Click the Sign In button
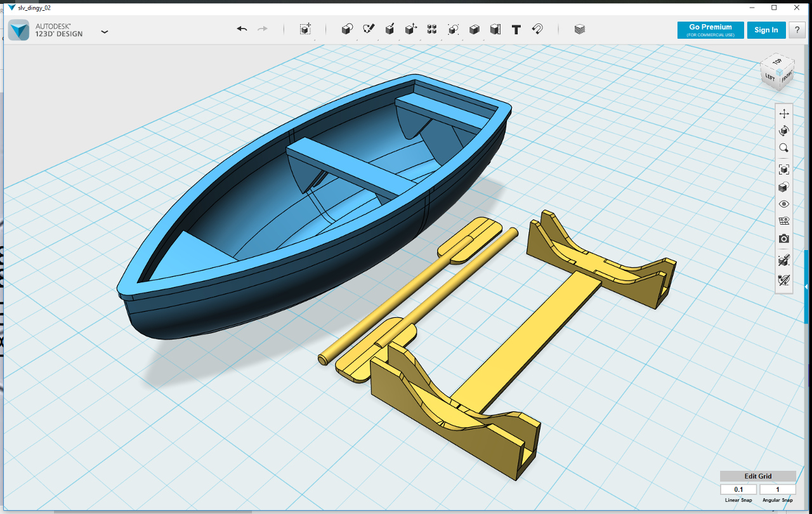The width and height of the screenshot is (812, 514). pyautogui.click(x=766, y=30)
